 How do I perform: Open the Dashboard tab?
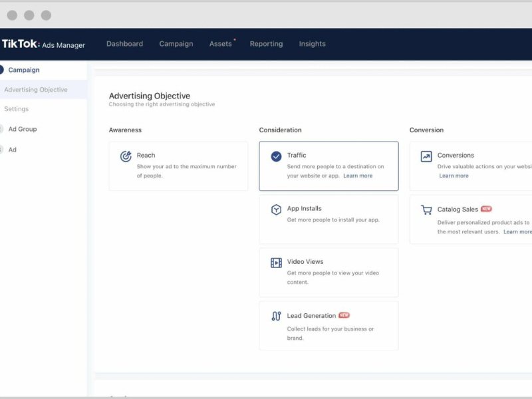pyautogui.click(x=124, y=44)
